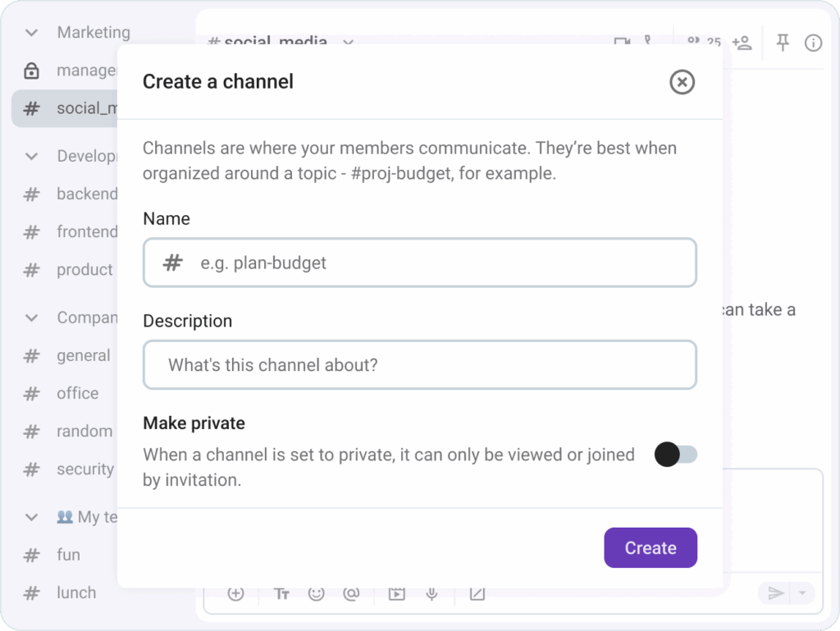
Task: Select the lunch channel
Action: tap(75, 592)
